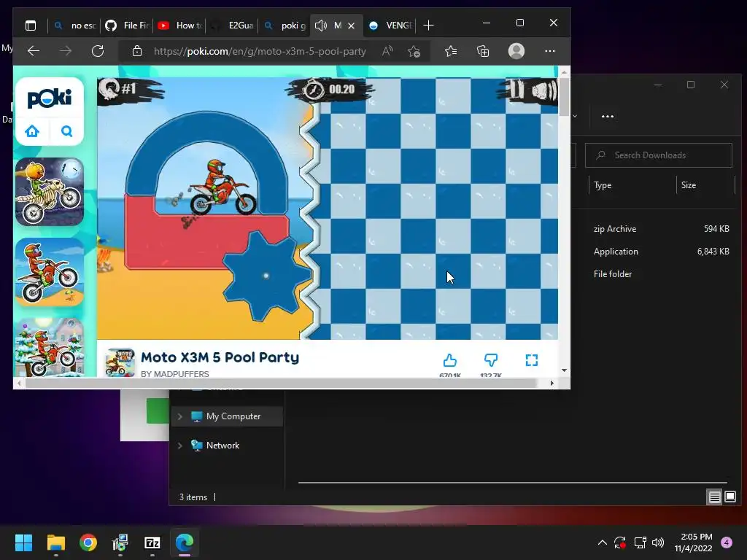Expand Network in navigation pane
This screenshot has height=560, width=747.
pos(180,446)
